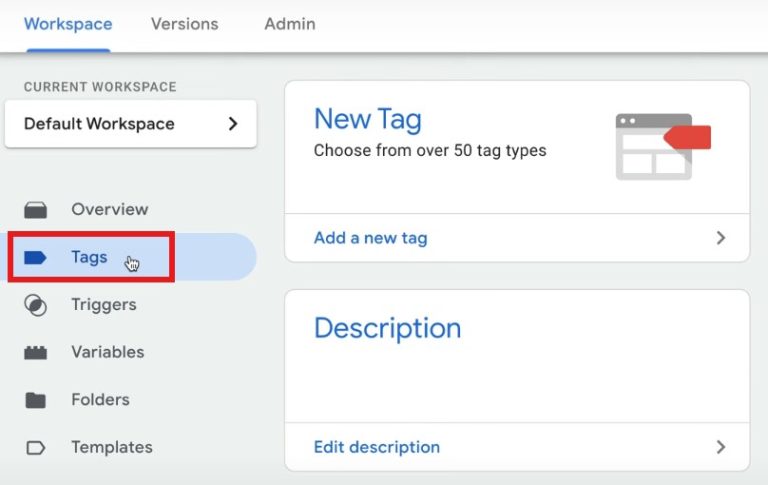This screenshot has height=485, width=768.
Task: Click the Triggers overlapping circles icon
Action: 36,305
